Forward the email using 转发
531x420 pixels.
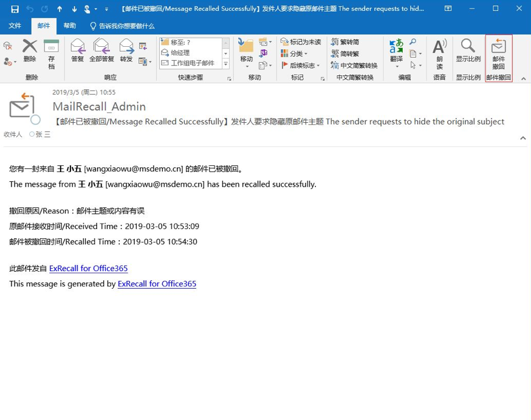(126, 50)
